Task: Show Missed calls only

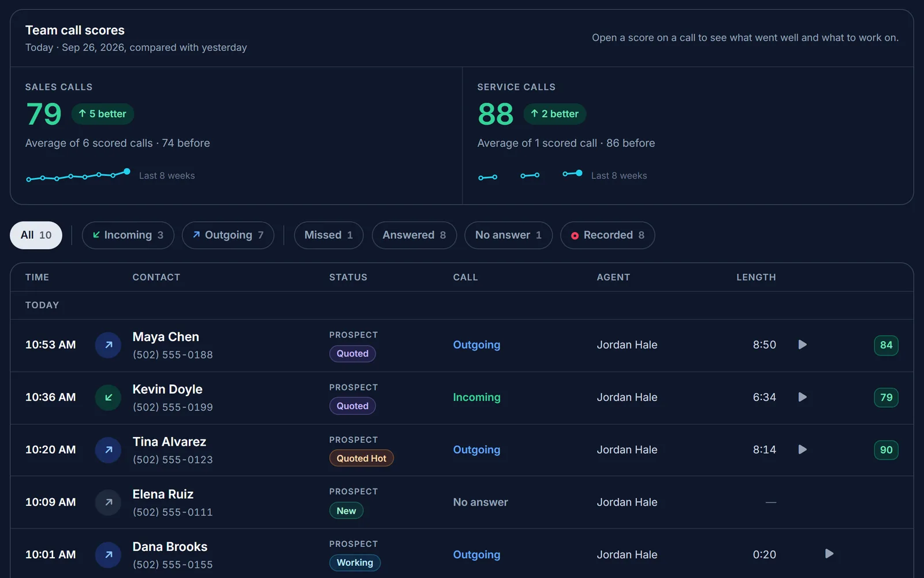Action: [x=329, y=235]
